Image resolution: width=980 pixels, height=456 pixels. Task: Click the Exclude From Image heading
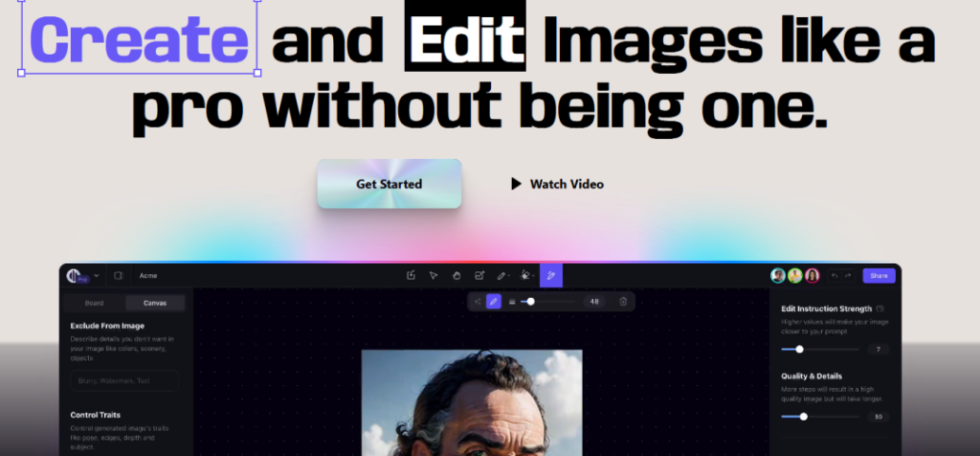(x=107, y=326)
